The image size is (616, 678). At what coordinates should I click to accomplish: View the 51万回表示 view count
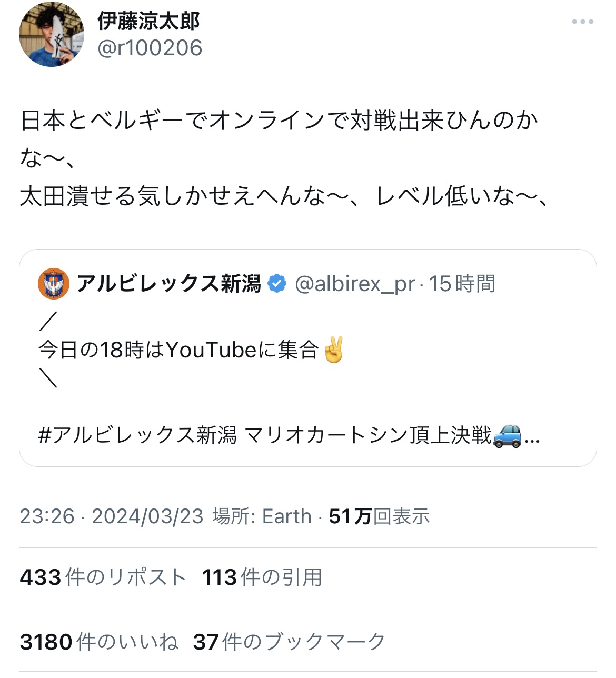tap(379, 516)
